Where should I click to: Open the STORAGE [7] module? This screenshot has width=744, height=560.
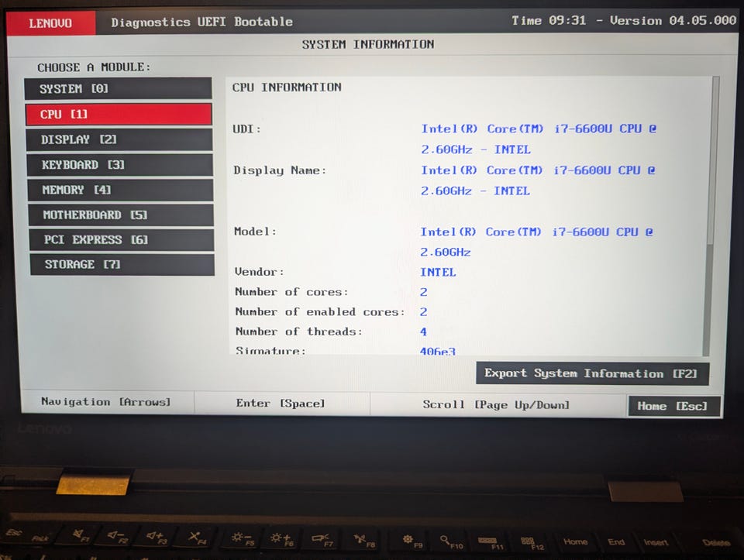pos(122,264)
